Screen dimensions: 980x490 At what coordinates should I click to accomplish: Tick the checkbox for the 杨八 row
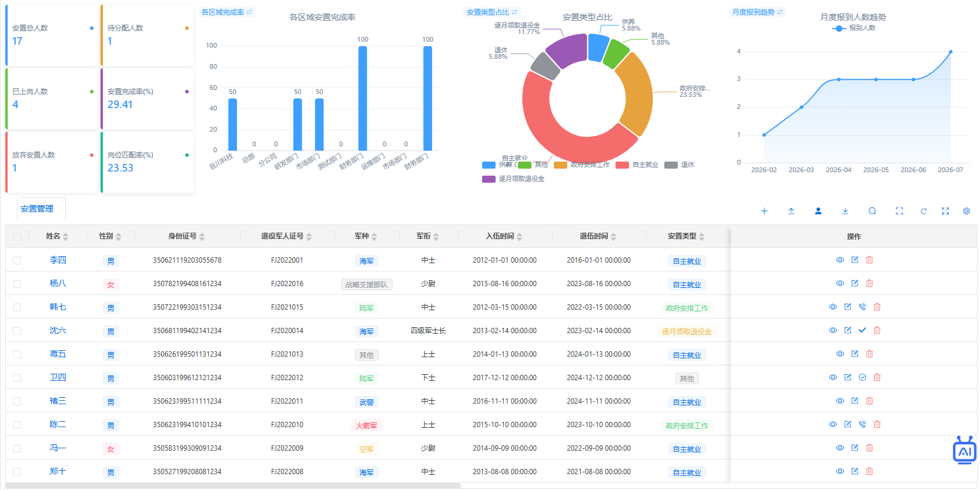17,284
